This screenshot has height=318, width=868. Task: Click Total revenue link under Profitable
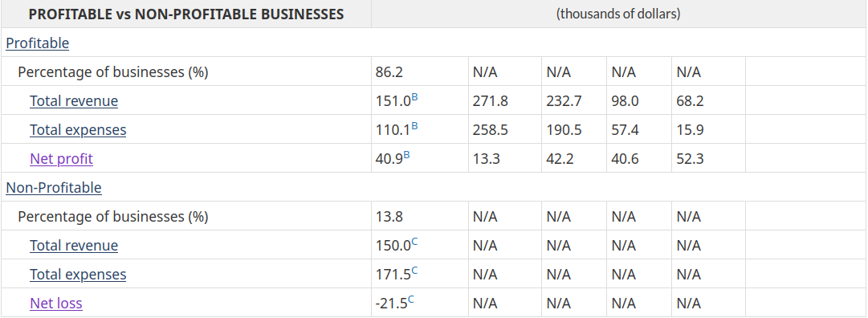click(74, 101)
